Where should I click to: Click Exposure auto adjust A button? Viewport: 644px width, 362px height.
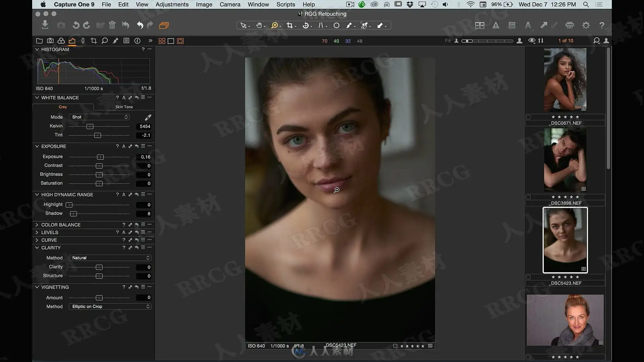coord(124,146)
